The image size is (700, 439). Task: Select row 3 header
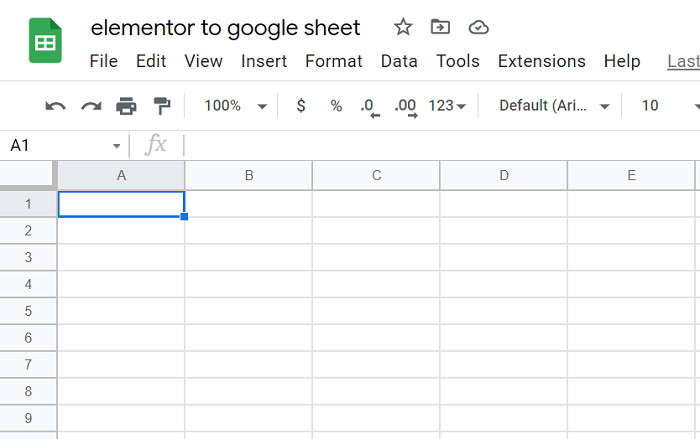pyautogui.click(x=28, y=258)
